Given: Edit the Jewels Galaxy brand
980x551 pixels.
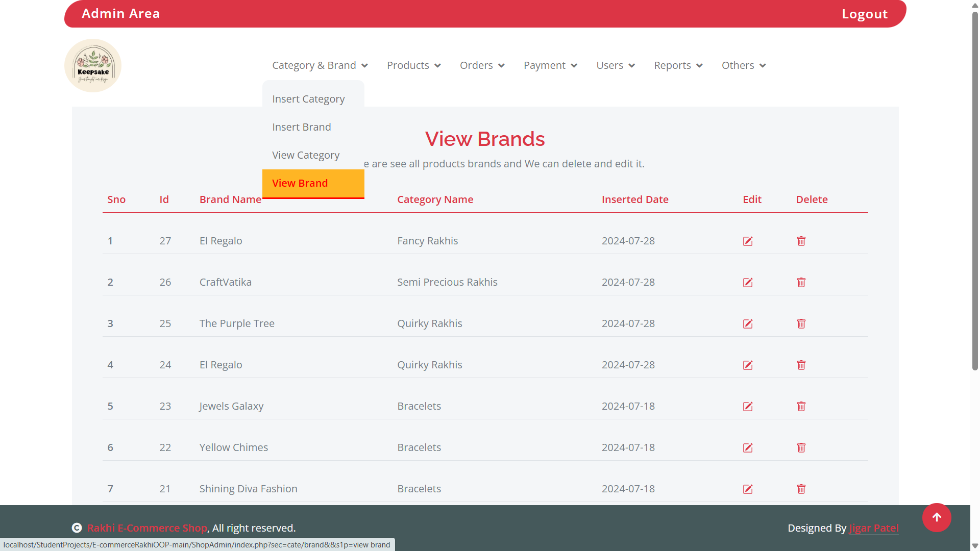Looking at the screenshot, I should click(x=748, y=407).
